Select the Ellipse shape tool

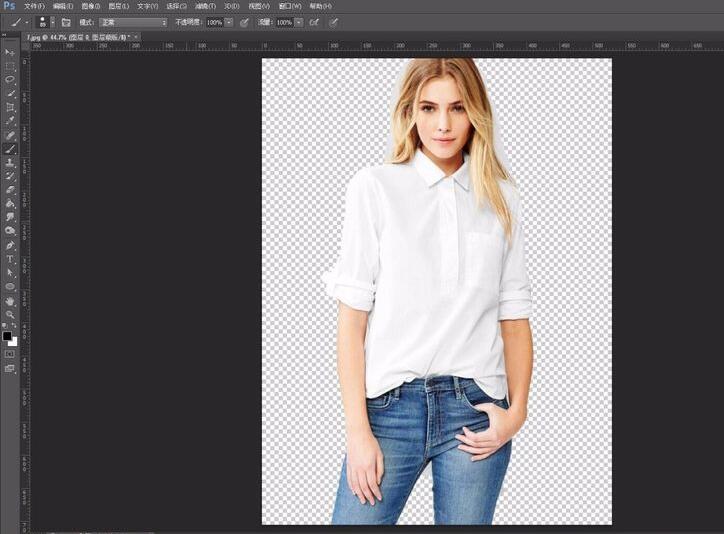click(x=10, y=287)
